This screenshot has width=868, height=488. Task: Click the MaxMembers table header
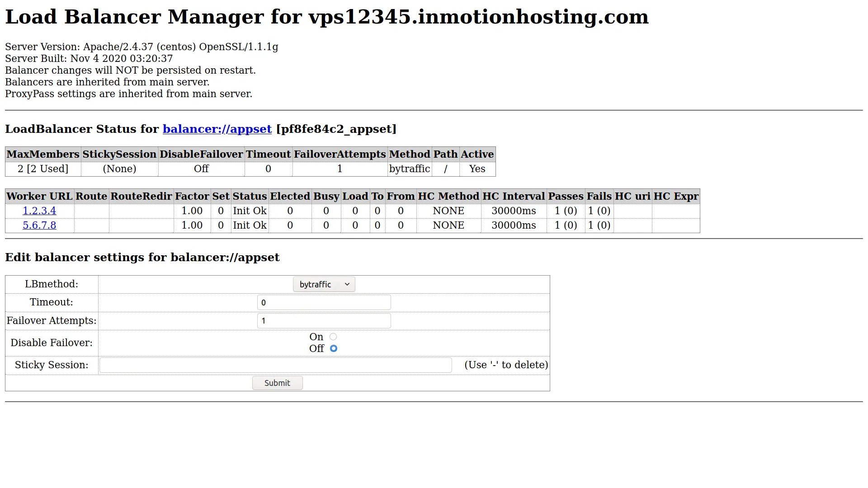[x=43, y=154]
